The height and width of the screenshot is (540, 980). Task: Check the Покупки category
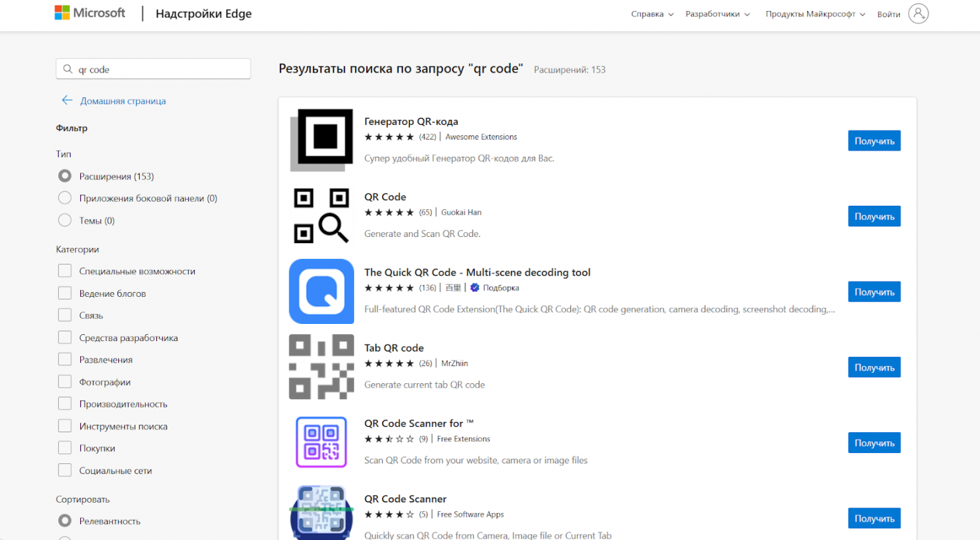[65, 448]
